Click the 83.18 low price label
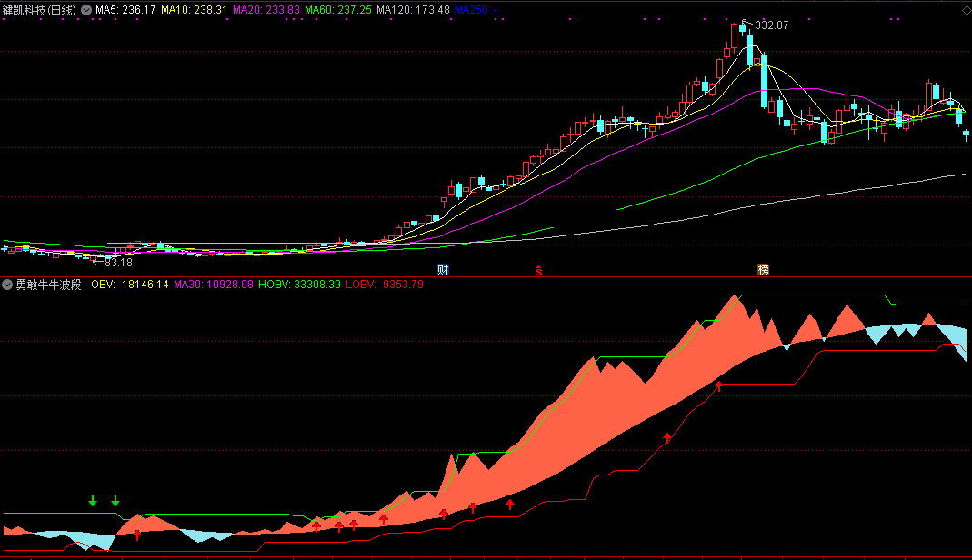Image resolution: width=972 pixels, height=560 pixels. (x=118, y=263)
